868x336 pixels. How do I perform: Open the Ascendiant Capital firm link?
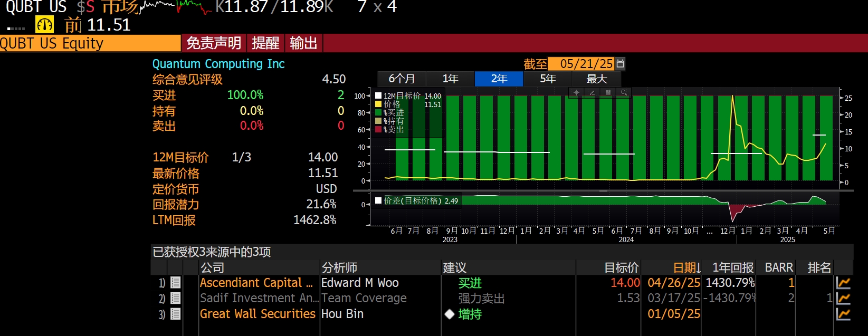pos(256,283)
